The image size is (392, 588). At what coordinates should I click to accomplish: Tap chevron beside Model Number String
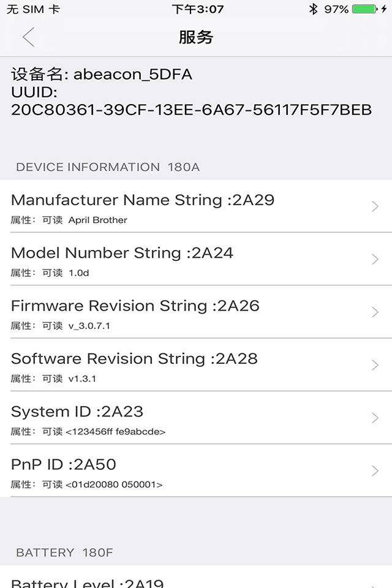coord(375,260)
